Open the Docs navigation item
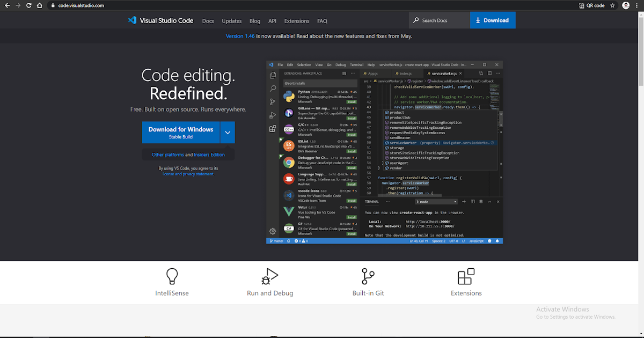Image resolution: width=644 pixels, height=338 pixels. (208, 21)
